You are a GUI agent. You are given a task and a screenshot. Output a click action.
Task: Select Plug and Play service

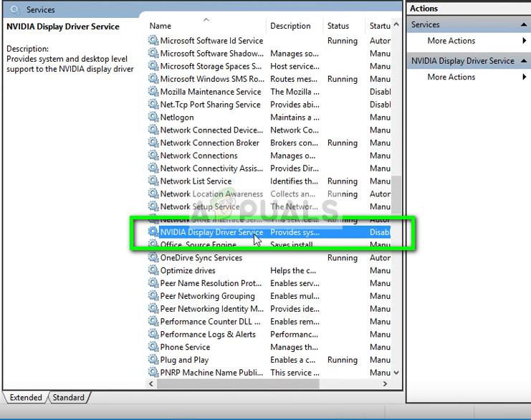tap(269, 360)
